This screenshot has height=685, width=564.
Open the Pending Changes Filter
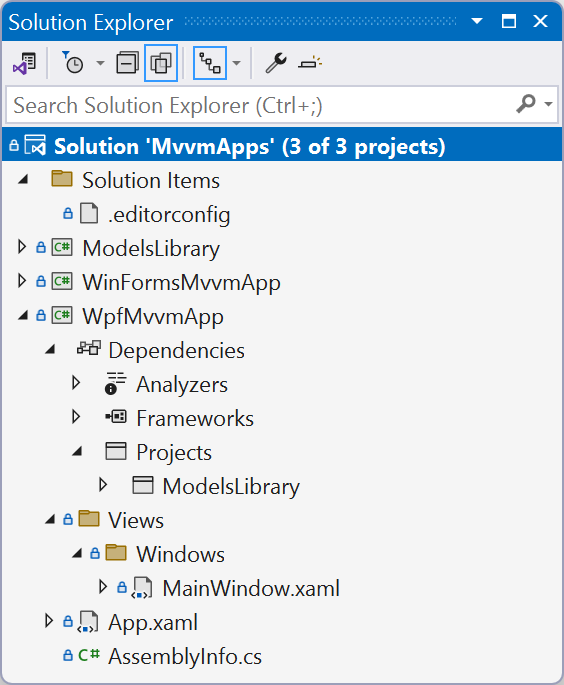(74, 63)
